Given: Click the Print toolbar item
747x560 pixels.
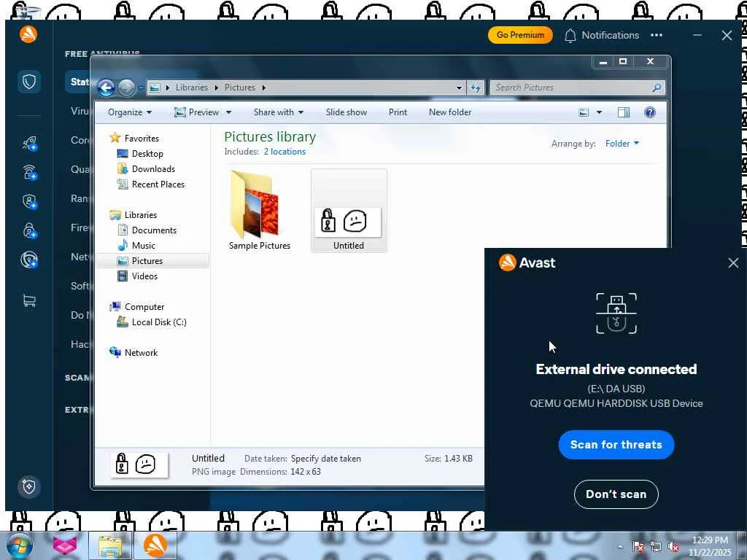Looking at the screenshot, I should coord(398,112).
